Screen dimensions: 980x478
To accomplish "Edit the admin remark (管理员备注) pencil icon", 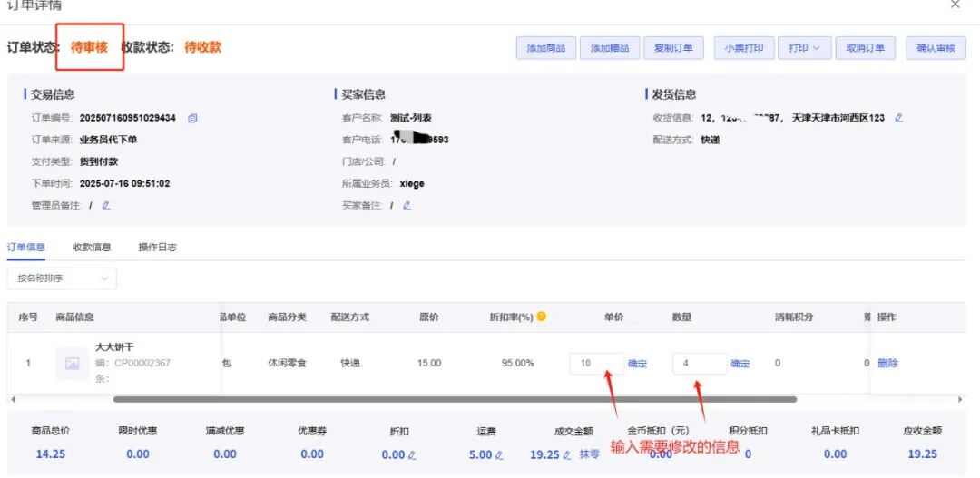I will pyautogui.click(x=105, y=206).
